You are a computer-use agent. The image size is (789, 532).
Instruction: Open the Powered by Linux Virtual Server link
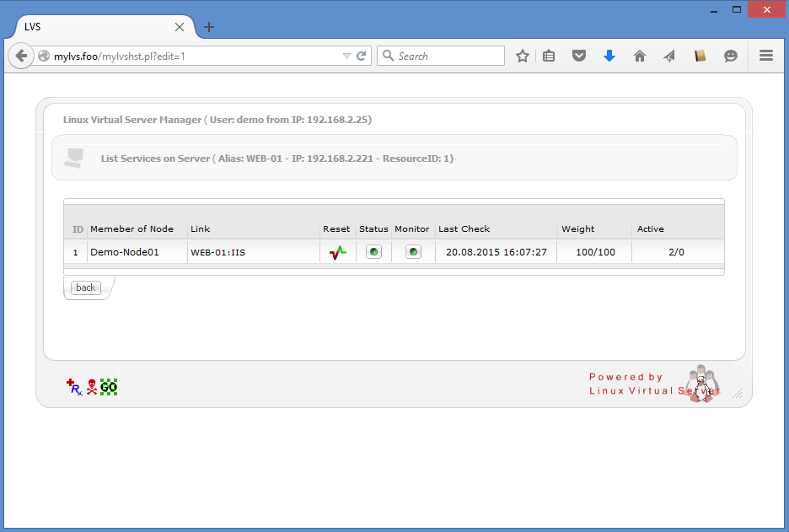coord(653,384)
